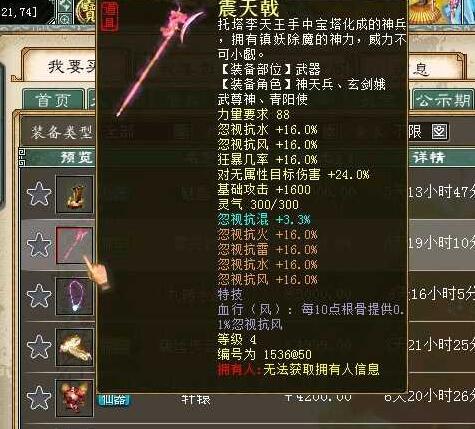Open the gold 宝 treasure coin icon

coord(86,12)
